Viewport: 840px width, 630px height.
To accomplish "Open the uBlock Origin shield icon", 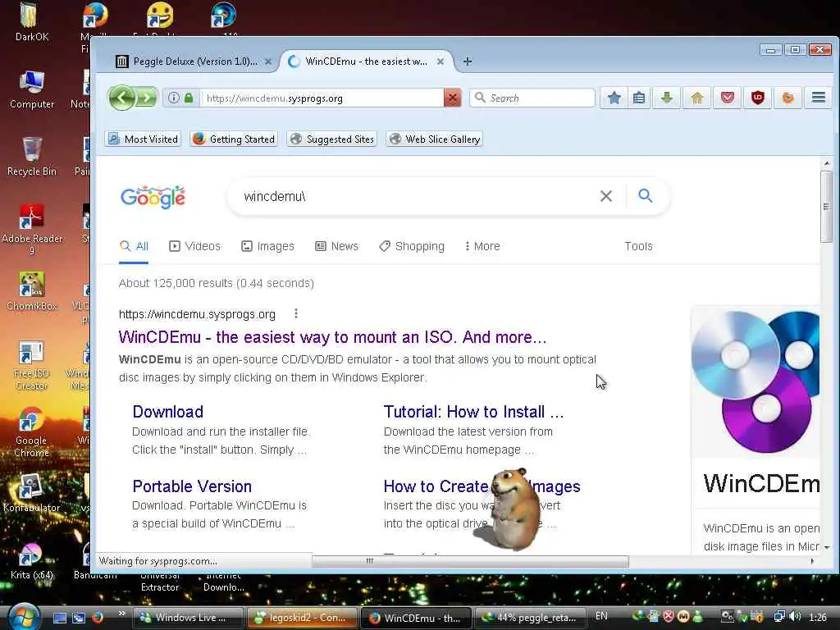I will point(757,98).
